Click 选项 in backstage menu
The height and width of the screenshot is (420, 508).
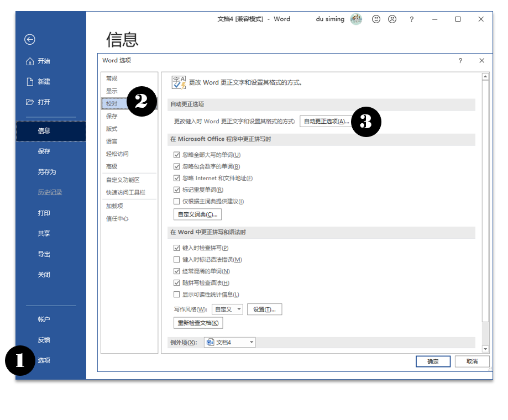[51, 360]
